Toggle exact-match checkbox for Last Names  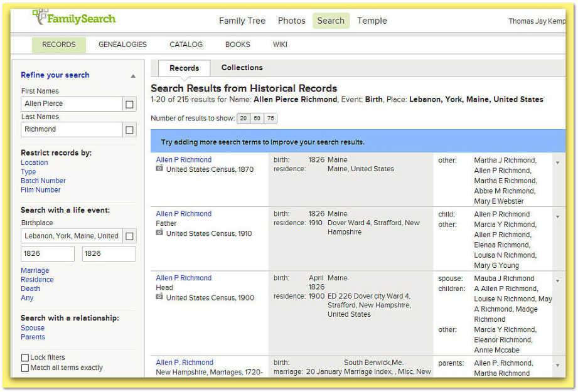(129, 130)
